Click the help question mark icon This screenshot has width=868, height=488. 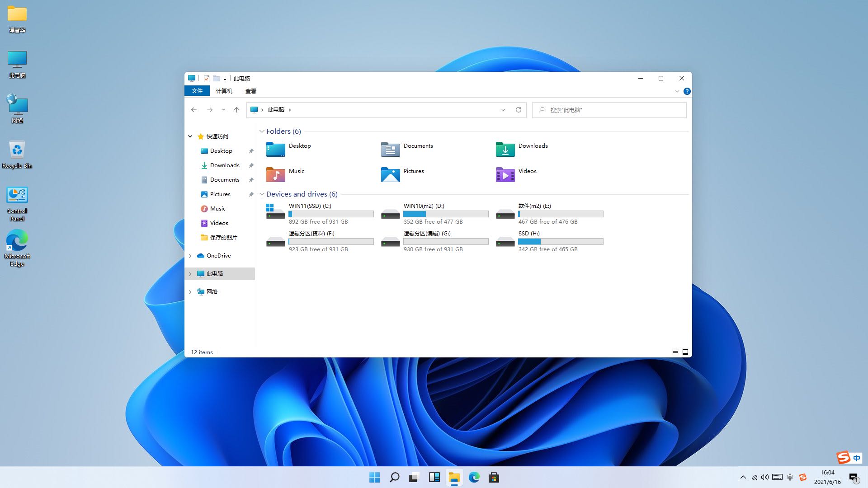pyautogui.click(x=687, y=91)
